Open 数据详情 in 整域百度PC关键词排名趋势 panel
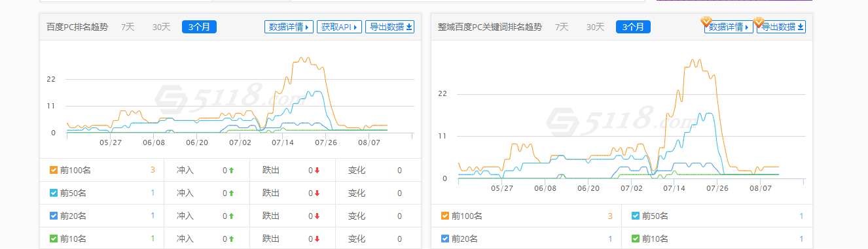This screenshot has height=249, width=868. pos(729,27)
